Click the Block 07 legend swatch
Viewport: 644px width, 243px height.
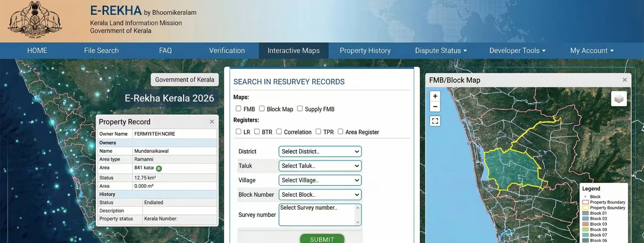click(585, 235)
